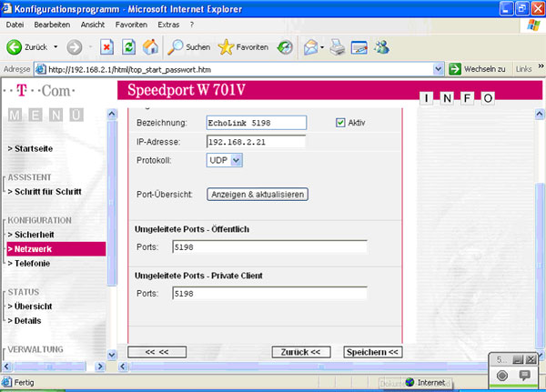Click the Wechseln zu go button
546x392 pixels.
(x=477, y=69)
